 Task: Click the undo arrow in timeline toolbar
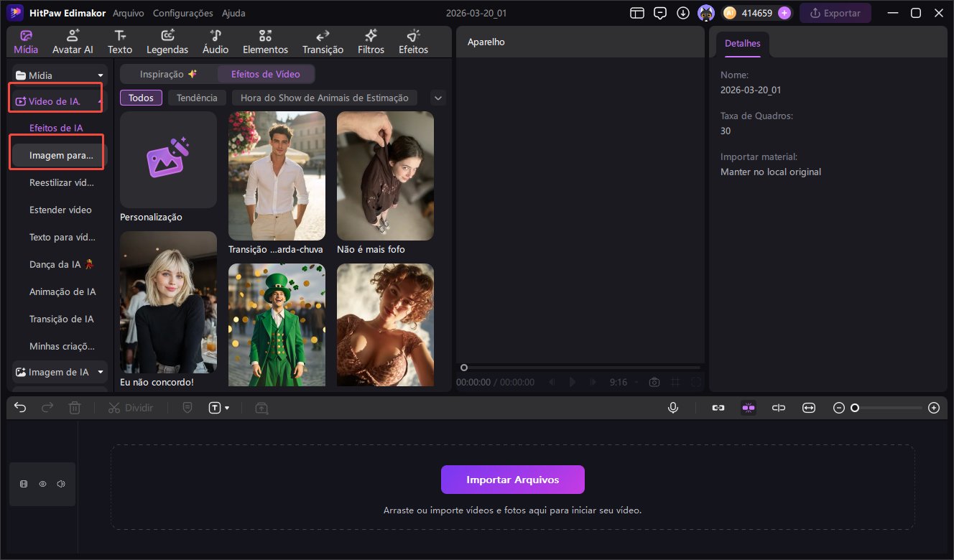[20, 408]
